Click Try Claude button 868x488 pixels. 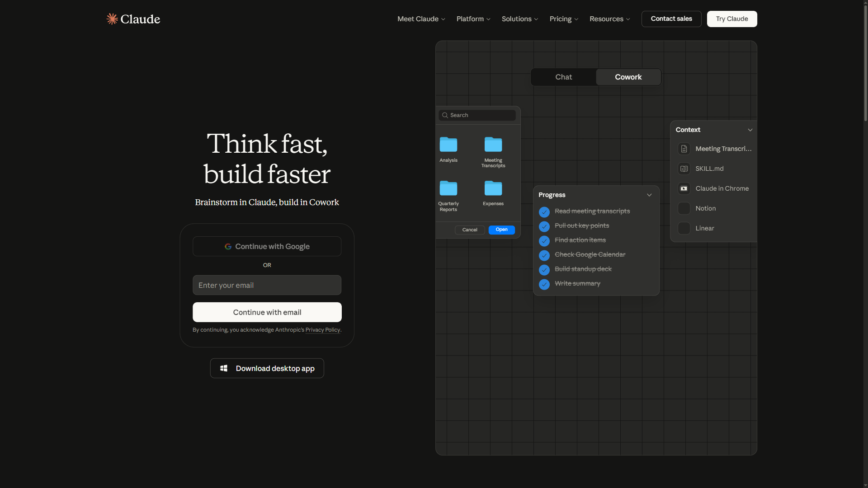click(x=732, y=19)
